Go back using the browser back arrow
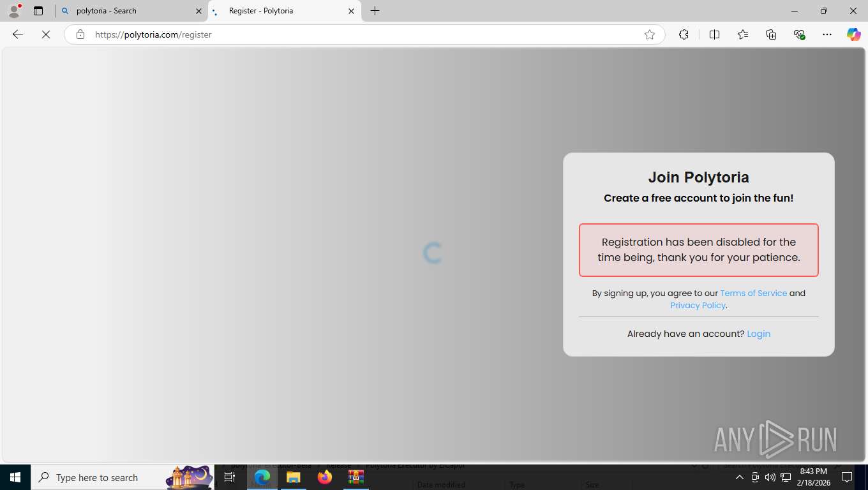 (x=18, y=34)
